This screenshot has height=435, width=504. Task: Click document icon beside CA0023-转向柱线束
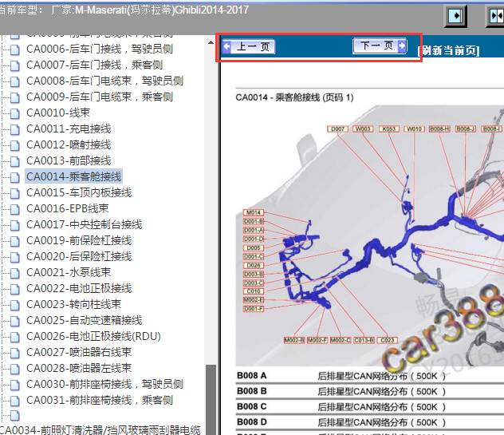pyautogui.click(x=14, y=305)
